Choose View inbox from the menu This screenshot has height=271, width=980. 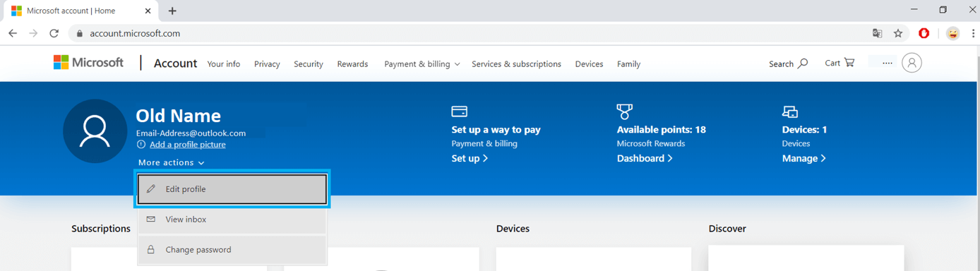pyautogui.click(x=232, y=219)
